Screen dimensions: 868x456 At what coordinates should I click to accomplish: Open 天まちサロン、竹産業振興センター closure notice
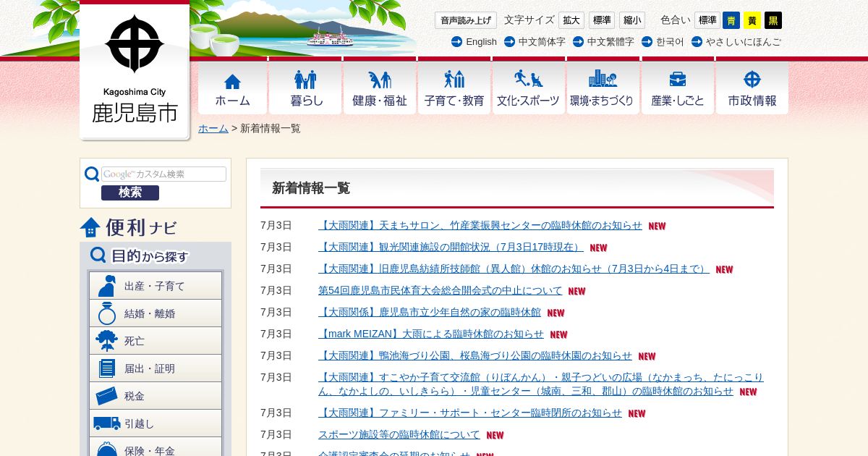[480, 225]
